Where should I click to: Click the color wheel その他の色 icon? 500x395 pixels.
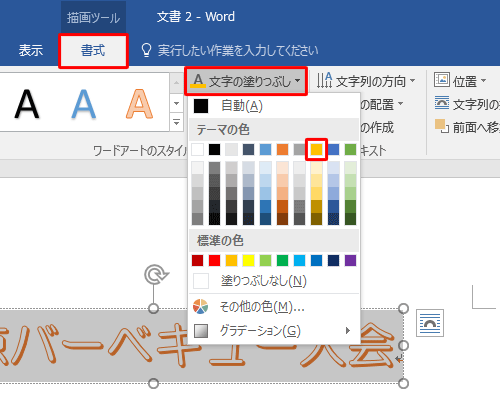point(201,307)
